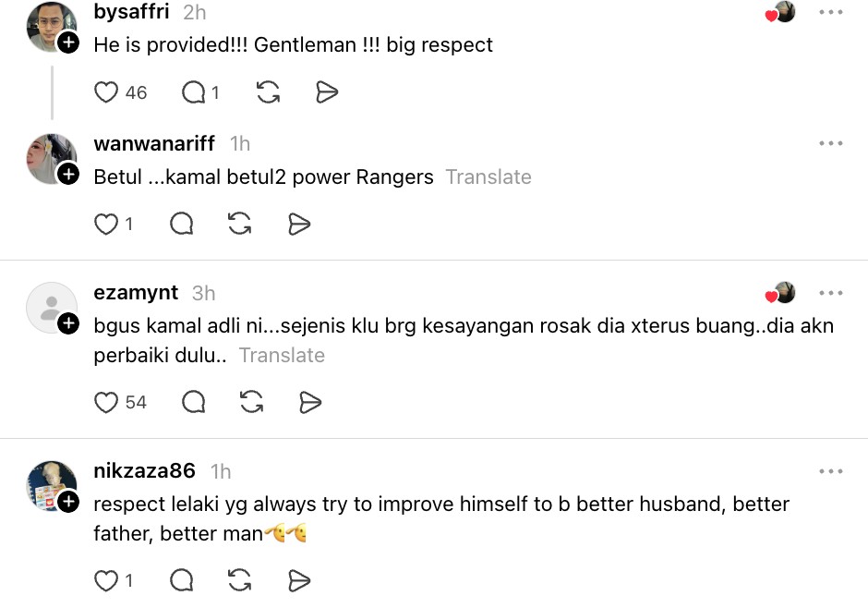Like ezamynt's comment

107,403
